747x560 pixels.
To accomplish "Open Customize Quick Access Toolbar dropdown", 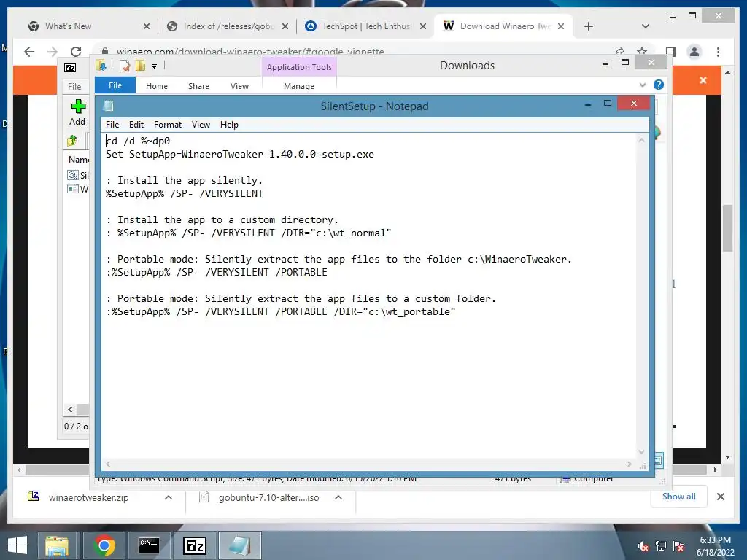I will [155, 66].
